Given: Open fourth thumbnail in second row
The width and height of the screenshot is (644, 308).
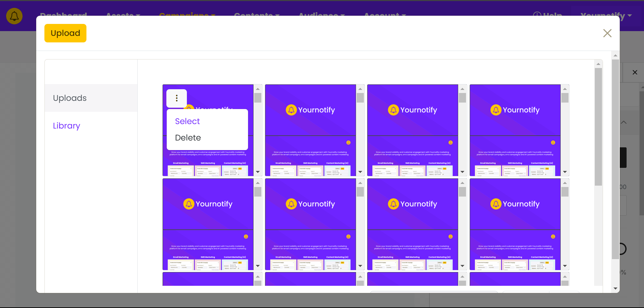Looking at the screenshot, I should point(515,224).
